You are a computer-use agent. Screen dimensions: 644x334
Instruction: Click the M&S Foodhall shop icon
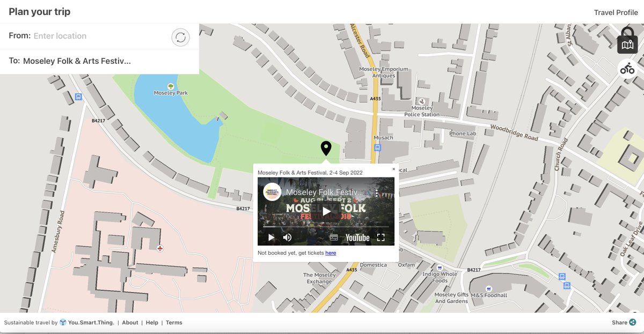pos(489,288)
